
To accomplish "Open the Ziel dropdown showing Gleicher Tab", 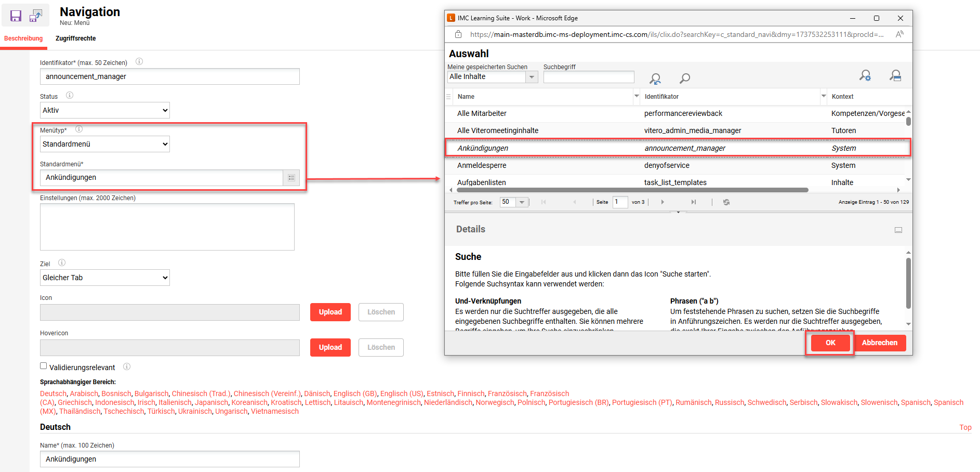I will [x=105, y=278].
